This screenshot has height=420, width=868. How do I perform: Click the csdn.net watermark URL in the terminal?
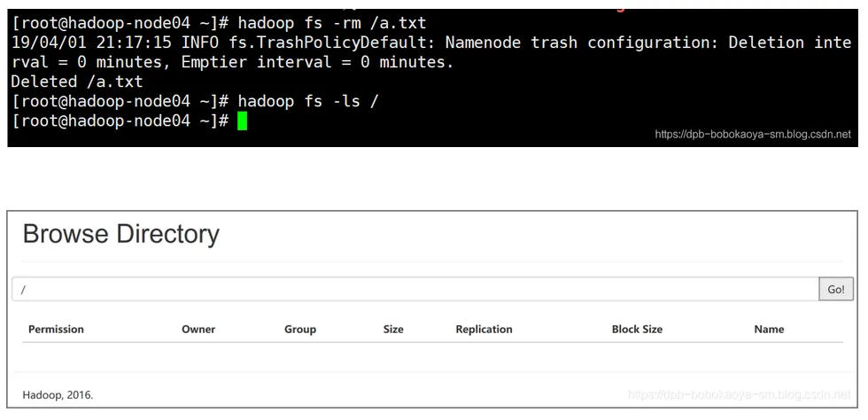[x=753, y=135]
